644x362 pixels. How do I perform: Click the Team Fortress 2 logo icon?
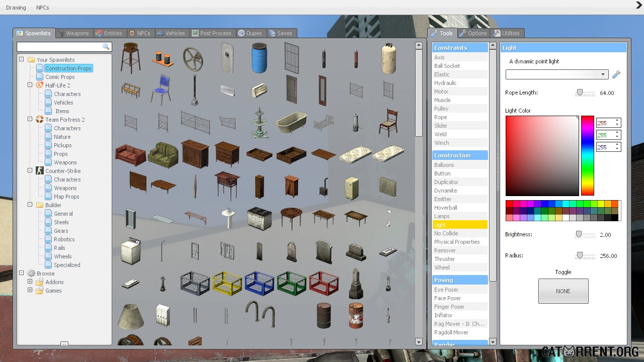(x=39, y=120)
